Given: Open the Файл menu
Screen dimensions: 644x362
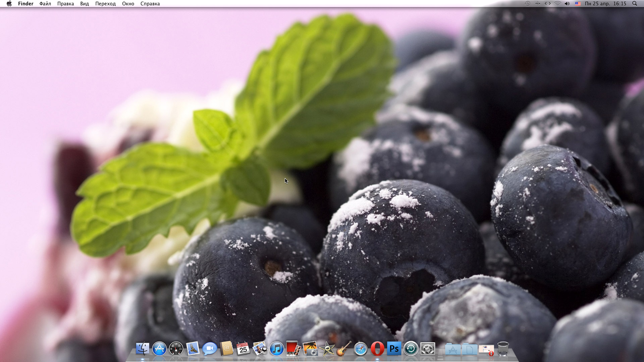Looking at the screenshot, I should pyautogui.click(x=45, y=4).
